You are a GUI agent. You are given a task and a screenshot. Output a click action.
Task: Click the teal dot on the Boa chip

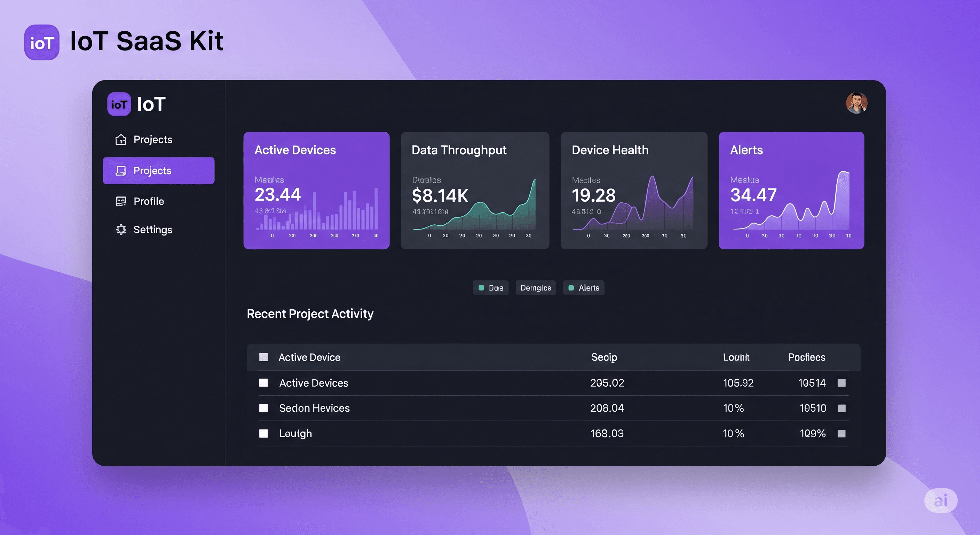[x=481, y=288]
